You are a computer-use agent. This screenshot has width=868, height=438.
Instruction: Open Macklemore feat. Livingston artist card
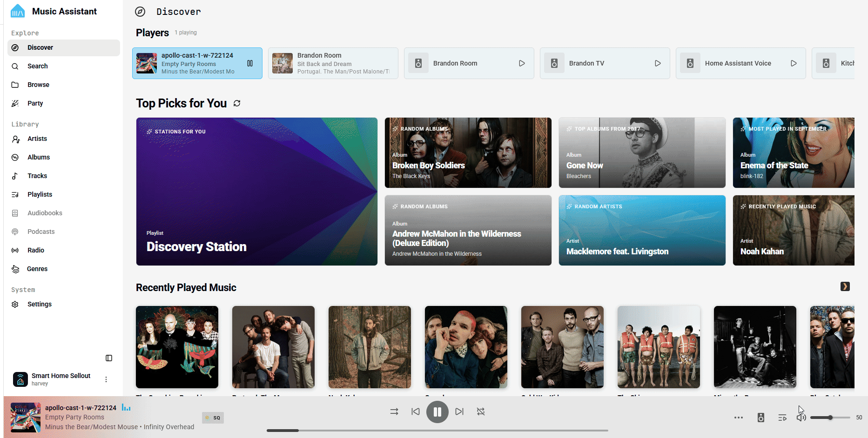point(642,230)
